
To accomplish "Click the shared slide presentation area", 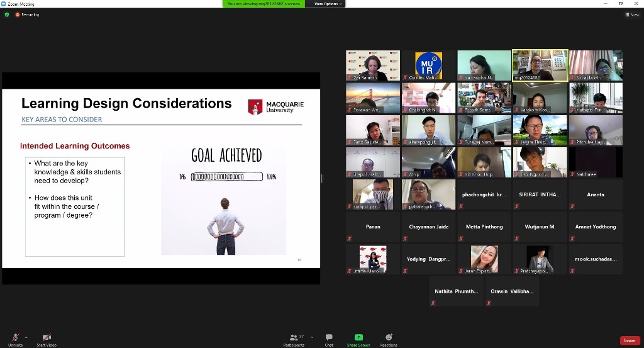I will [161, 179].
